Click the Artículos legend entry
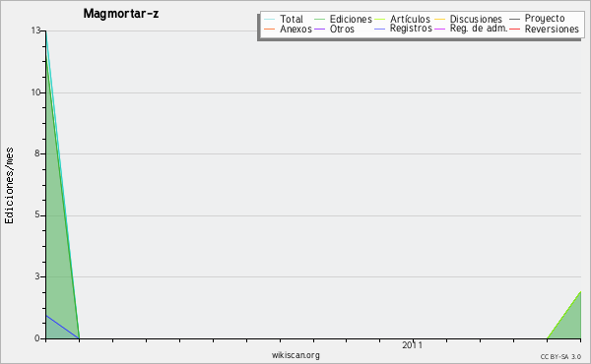Screen dimensions: 591x364 402,19
